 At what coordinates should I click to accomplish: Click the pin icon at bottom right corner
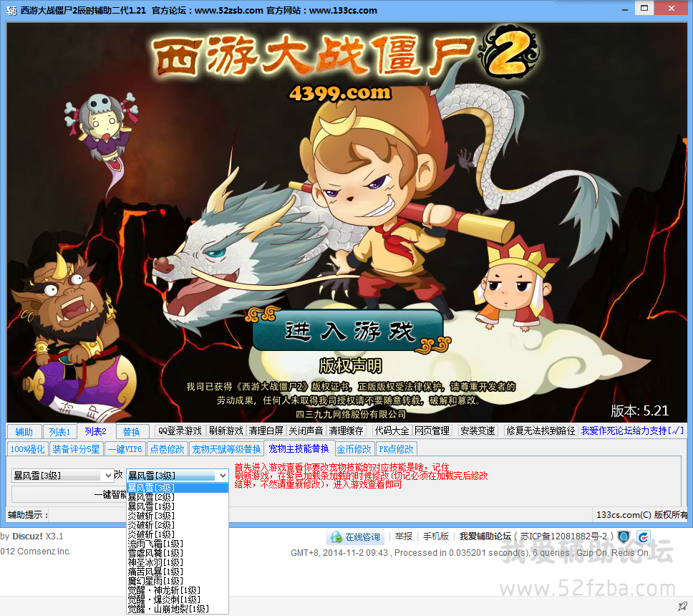pyautogui.click(x=682, y=606)
